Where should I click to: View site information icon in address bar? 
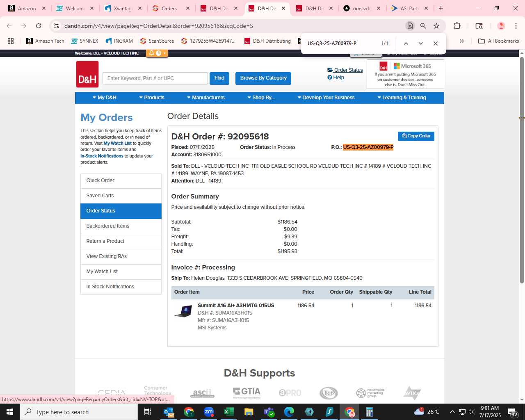click(56, 26)
